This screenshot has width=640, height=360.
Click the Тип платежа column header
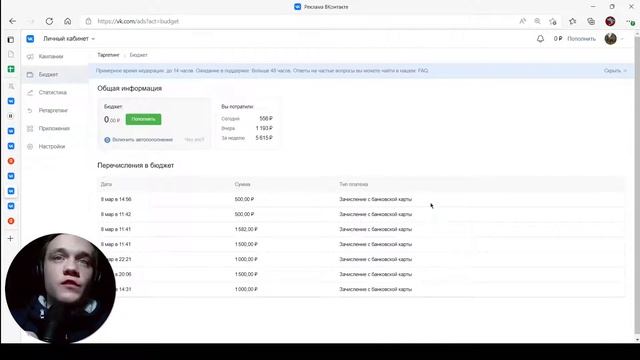click(x=353, y=184)
